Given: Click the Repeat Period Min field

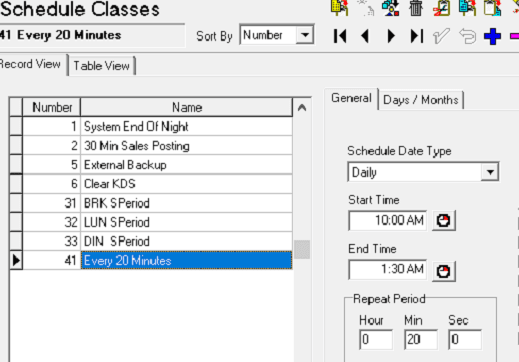Looking at the screenshot, I should 421,339.
